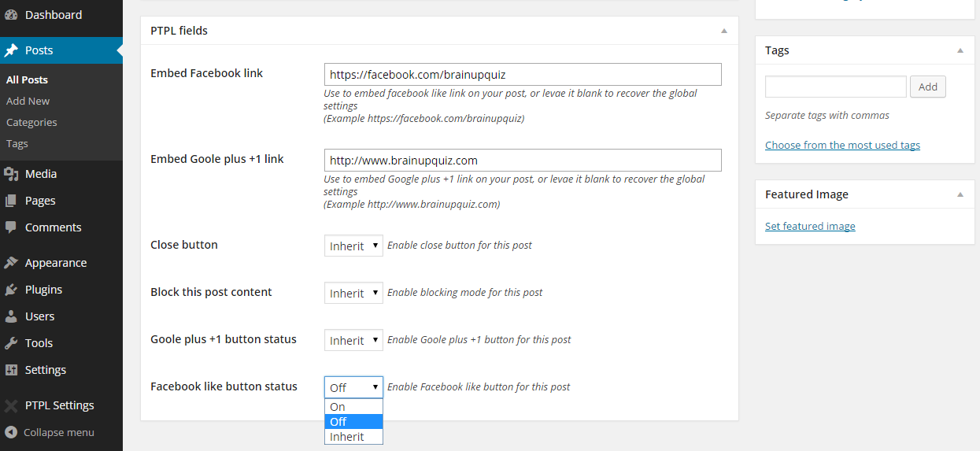The width and height of the screenshot is (980, 451).
Task: Open Media via its icon
Action: click(11, 174)
